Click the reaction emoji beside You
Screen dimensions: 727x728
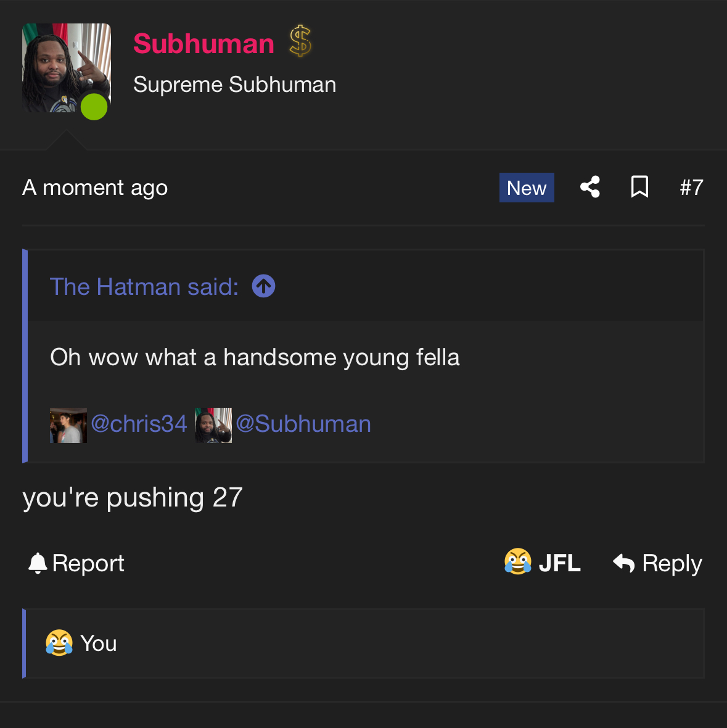59,643
